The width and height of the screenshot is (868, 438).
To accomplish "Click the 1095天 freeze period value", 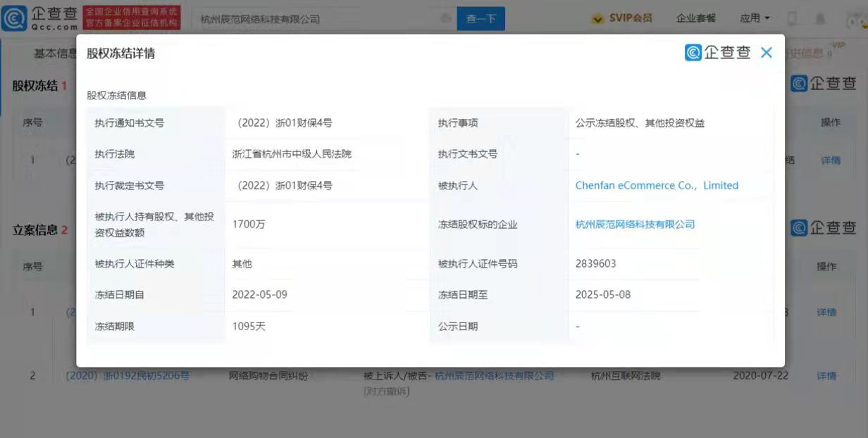I will [x=249, y=326].
